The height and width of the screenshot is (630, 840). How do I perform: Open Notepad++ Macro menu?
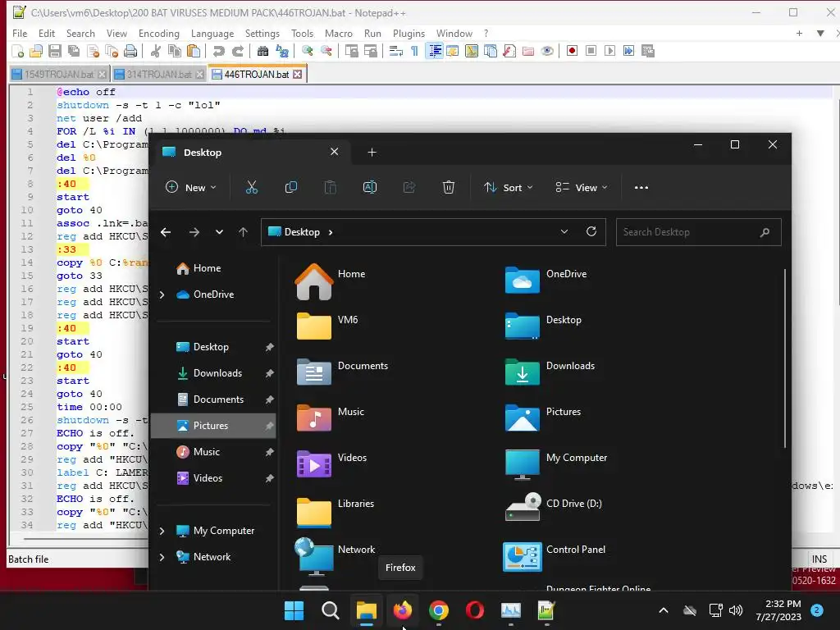(x=339, y=33)
